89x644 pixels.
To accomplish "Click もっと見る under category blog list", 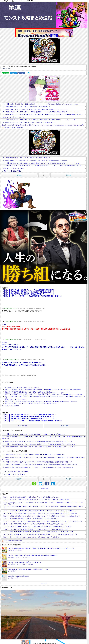I will (44, 583).
